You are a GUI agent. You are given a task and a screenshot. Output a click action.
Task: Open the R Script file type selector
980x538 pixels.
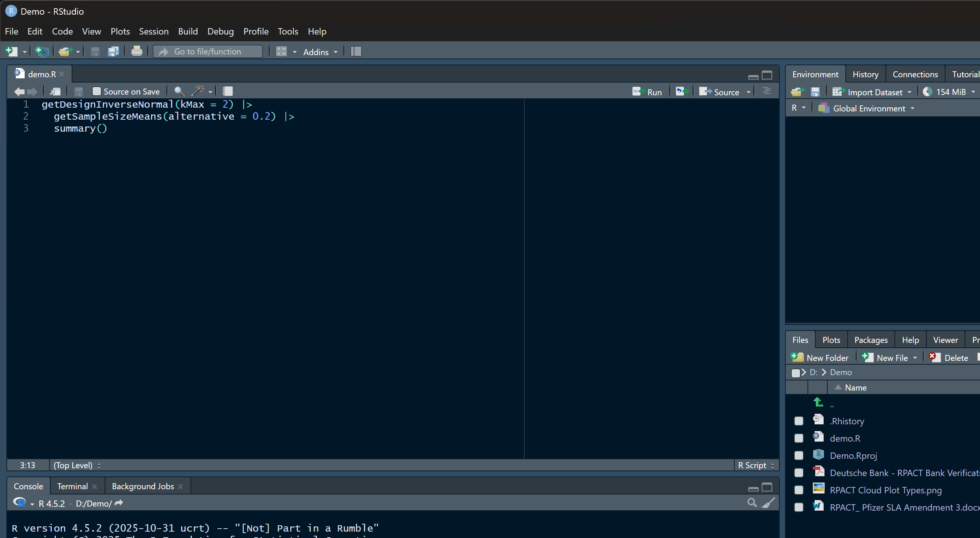756,465
